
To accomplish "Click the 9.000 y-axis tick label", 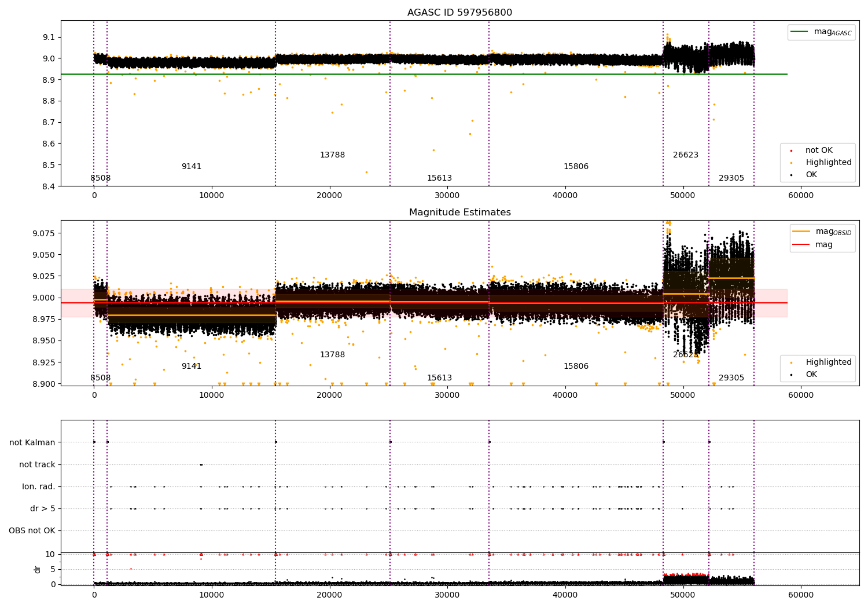I will pyautogui.click(x=45, y=298).
